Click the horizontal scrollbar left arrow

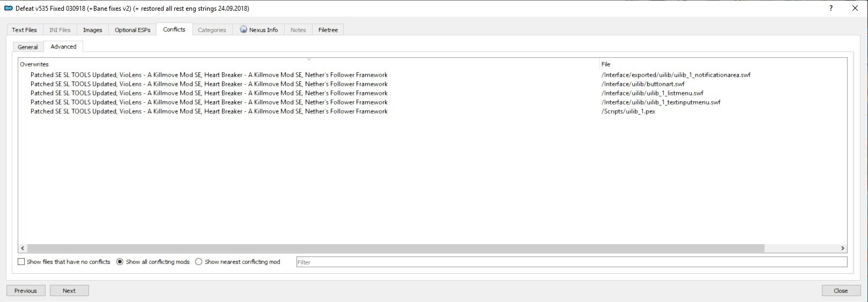[x=23, y=248]
